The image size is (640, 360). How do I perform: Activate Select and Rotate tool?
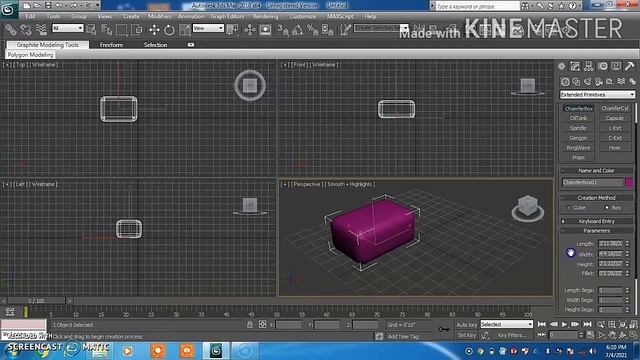click(x=169, y=29)
